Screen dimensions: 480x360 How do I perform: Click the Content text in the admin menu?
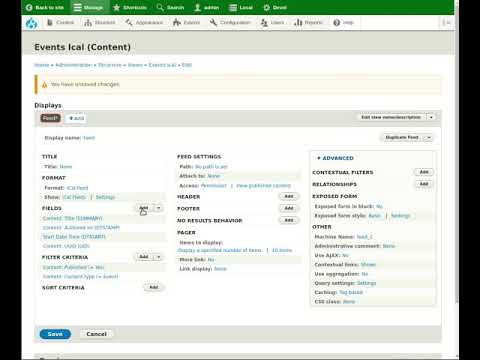[65, 22]
